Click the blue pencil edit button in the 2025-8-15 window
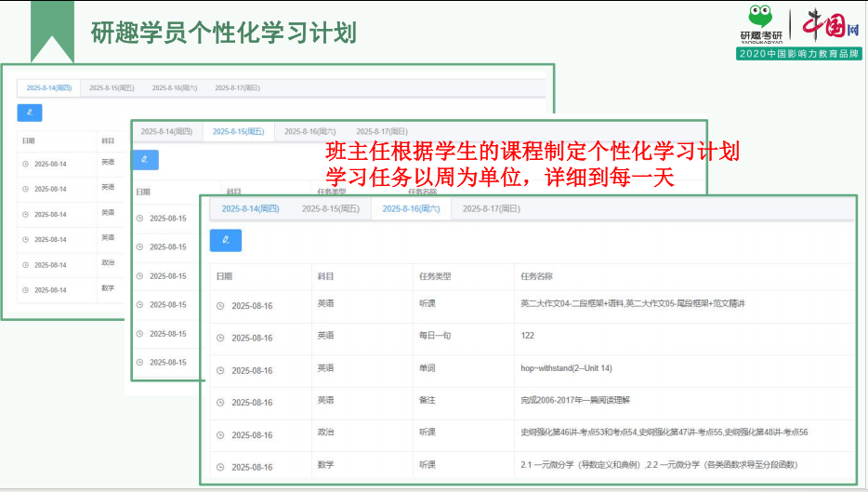Viewport: 868px width, 492px height. click(145, 160)
